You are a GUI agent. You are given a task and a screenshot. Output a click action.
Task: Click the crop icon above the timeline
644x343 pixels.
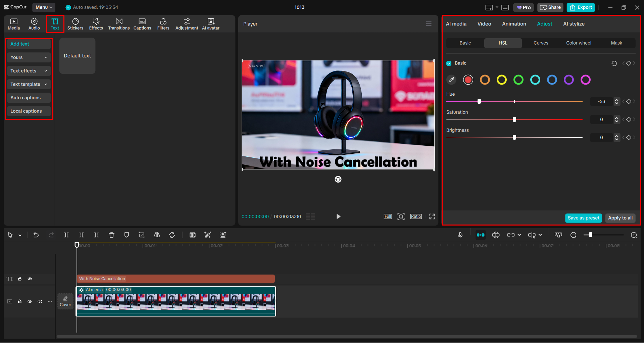[x=141, y=235]
